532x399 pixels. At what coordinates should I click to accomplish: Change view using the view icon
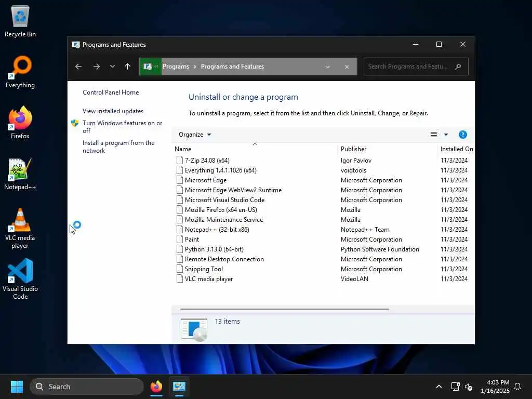(434, 135)
